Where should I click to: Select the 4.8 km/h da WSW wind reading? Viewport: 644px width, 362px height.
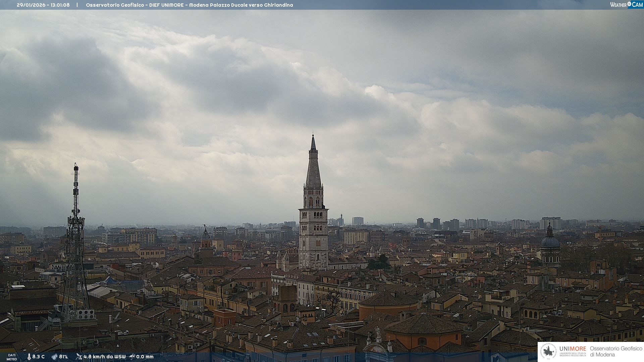click(104, 357)
